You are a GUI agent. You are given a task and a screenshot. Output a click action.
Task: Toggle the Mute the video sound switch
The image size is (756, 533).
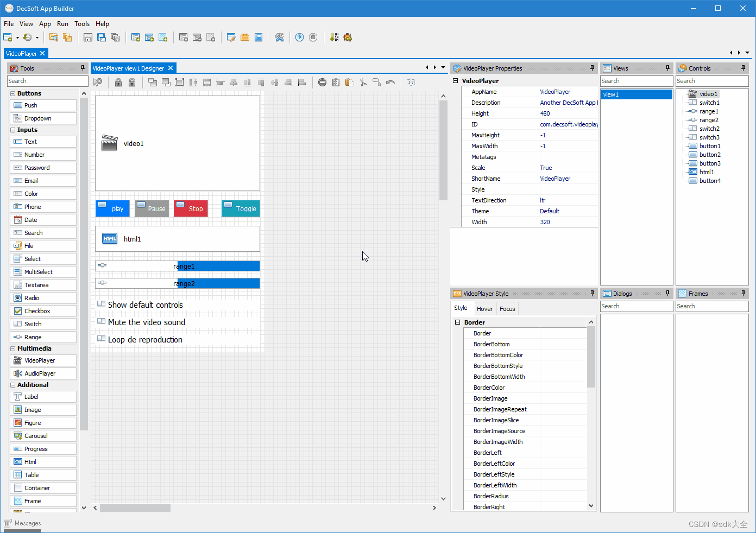click(102, 321)
